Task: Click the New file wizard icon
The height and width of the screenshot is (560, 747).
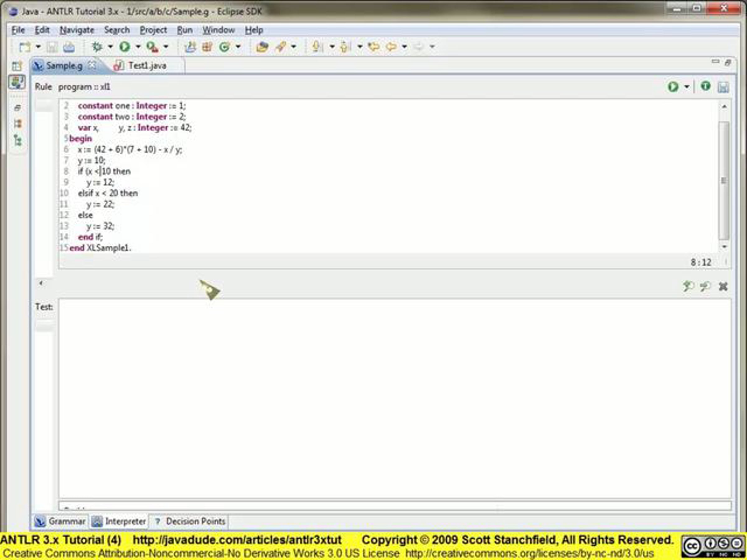Action: point(25,47)
